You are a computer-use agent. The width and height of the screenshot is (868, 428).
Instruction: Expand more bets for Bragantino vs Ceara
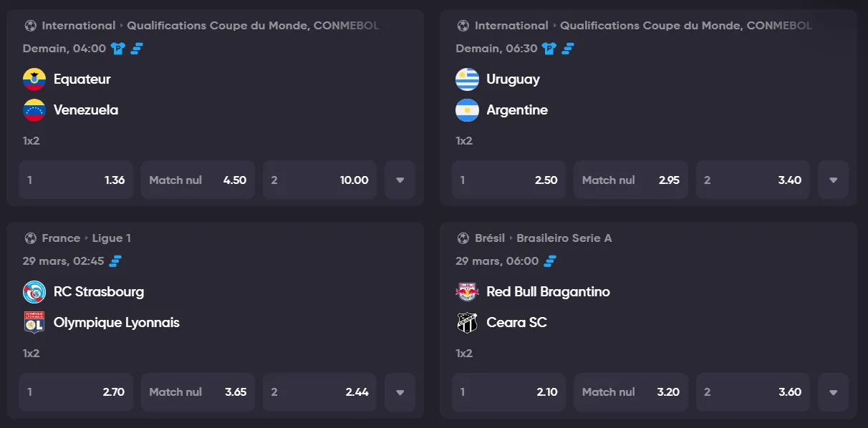(x=833, y=392)
